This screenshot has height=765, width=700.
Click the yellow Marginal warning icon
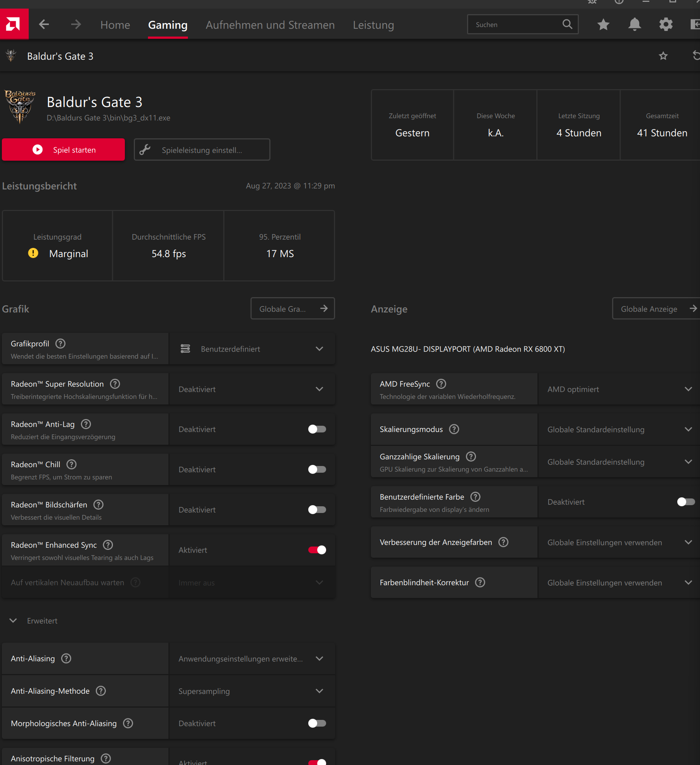click(33, 253)
